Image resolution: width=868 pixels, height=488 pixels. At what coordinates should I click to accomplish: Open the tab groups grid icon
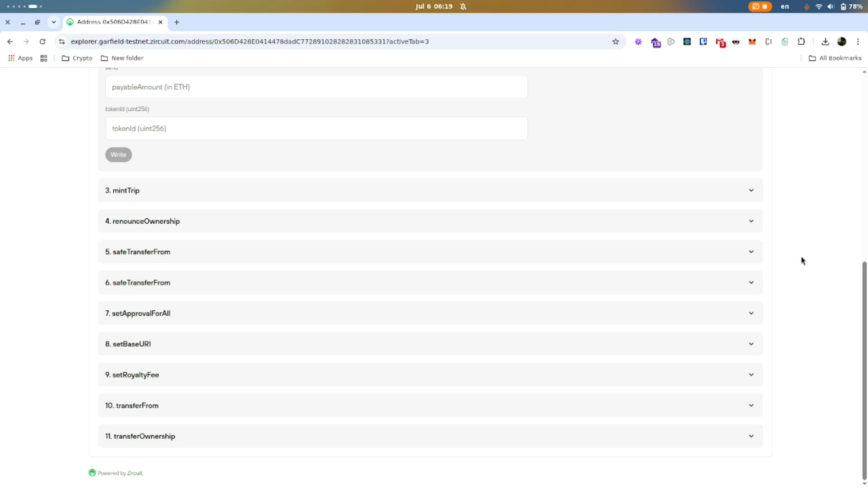point(44,58)
